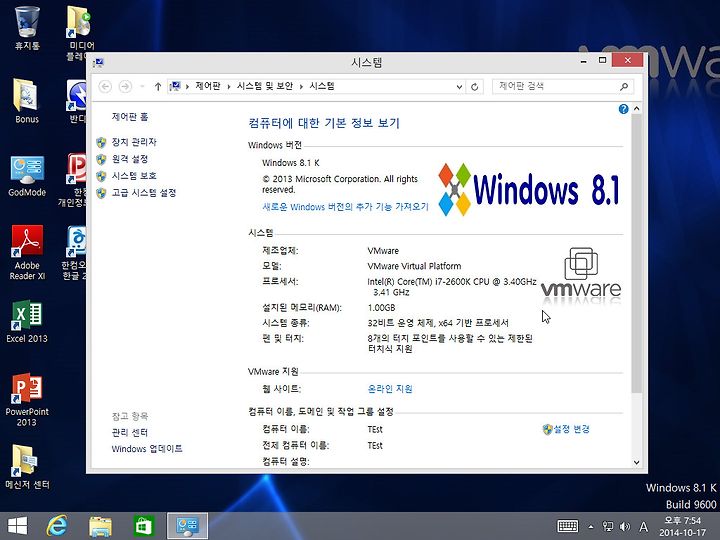Open 제어판 홈 link
This screenshot has width=720, height=540.
(130, 117)
